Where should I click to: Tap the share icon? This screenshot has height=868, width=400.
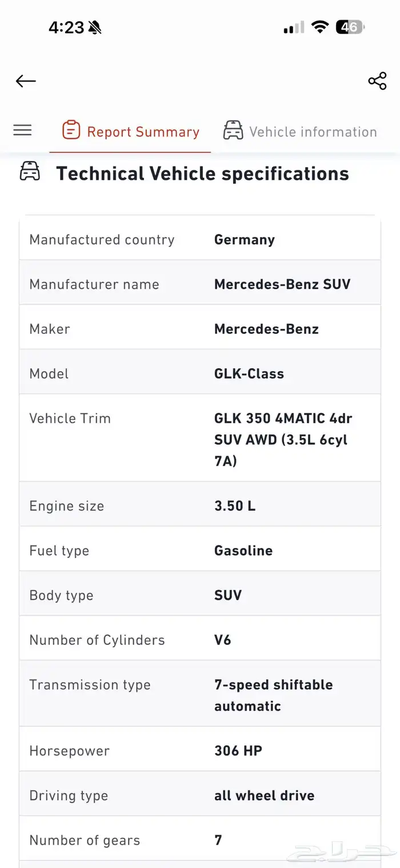tap(377, 81)
